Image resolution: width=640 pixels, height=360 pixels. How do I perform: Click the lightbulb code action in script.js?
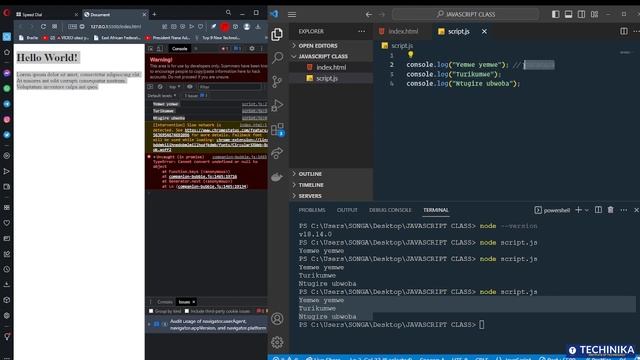(x=411, y=54)
